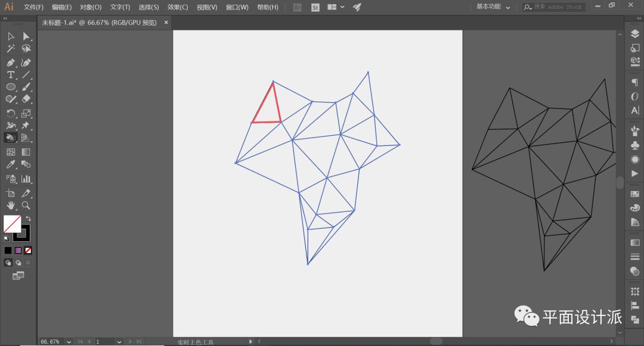Swap fill and stroke colors
Image resolution: width=644 pixels, height=346 pixels.
point(27,219)
